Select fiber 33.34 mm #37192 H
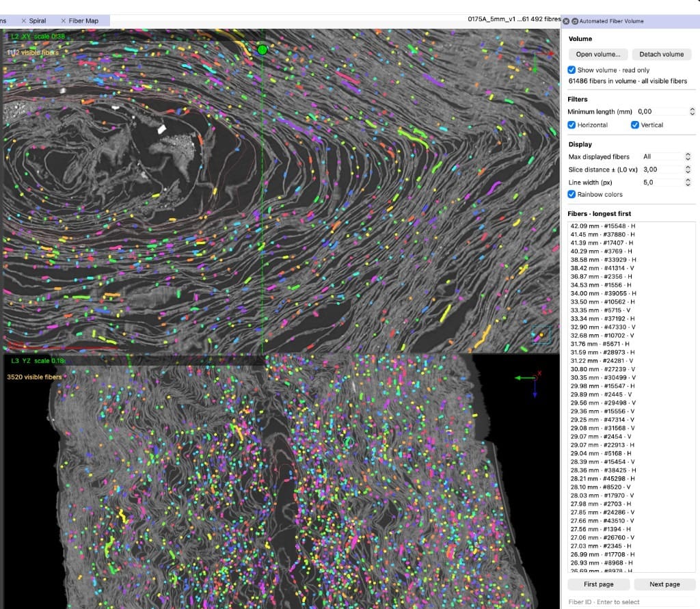 click(x=631, y=319)
